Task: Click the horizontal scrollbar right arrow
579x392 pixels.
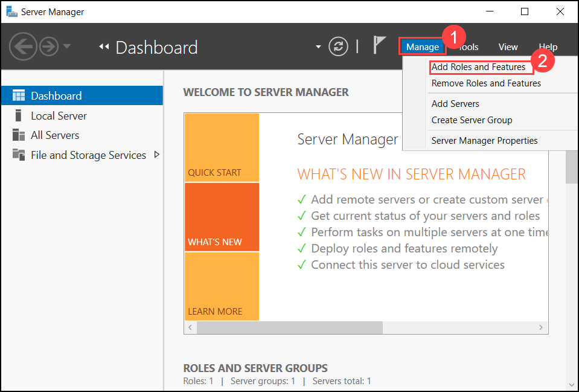Action: (x=540, y=327)
